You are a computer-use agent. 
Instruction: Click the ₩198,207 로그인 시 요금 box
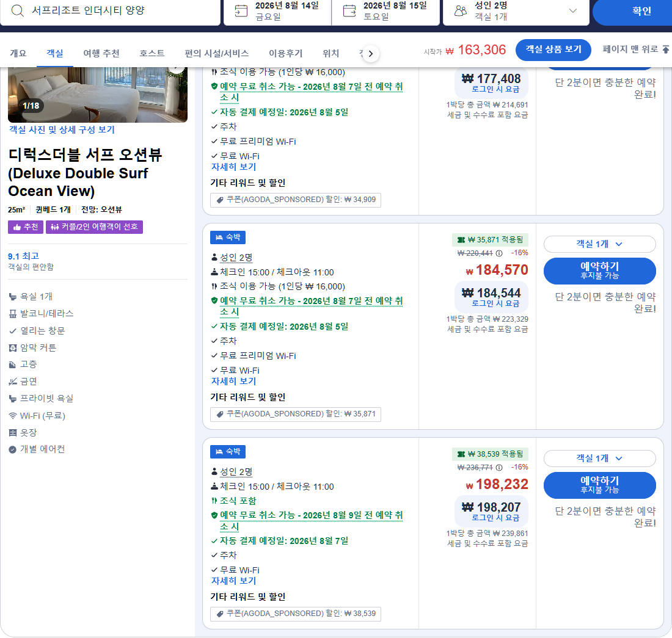coord(491,511)
